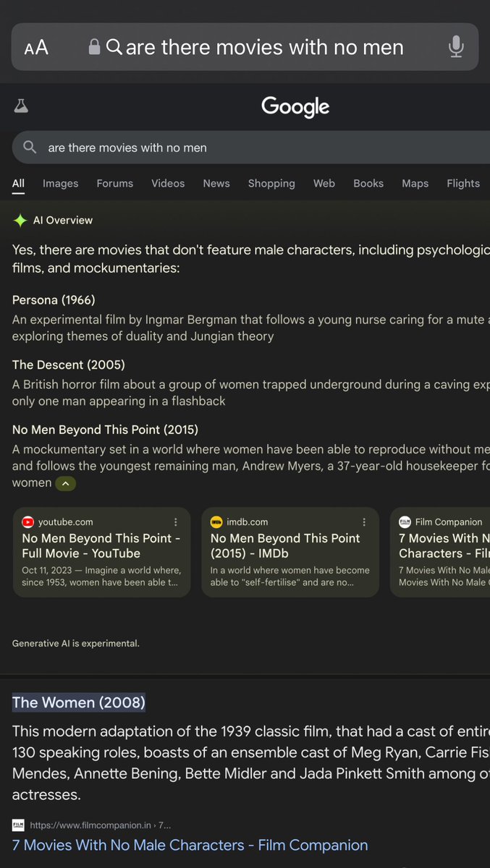Switch to the Videos tab

(x=168, y=184)
